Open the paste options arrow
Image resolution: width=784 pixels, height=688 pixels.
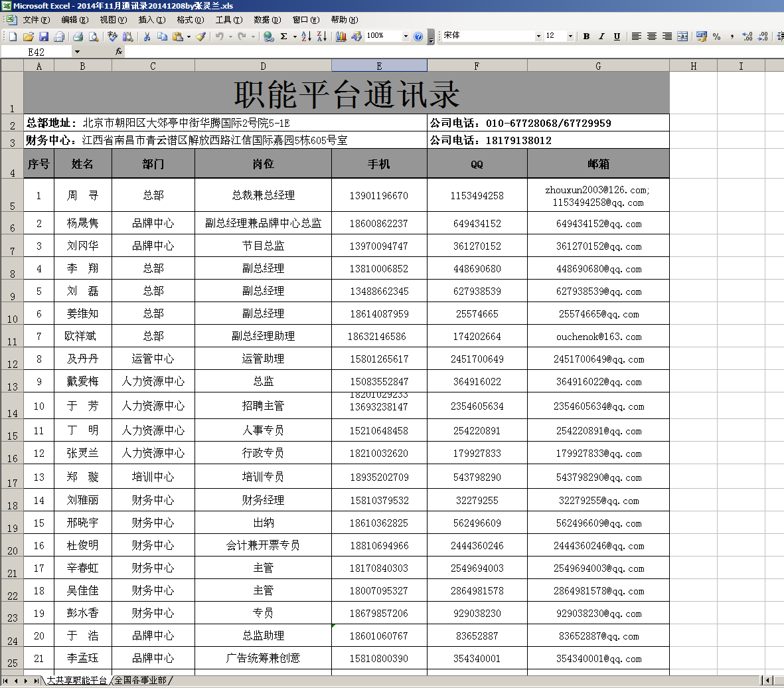[189, 36]
